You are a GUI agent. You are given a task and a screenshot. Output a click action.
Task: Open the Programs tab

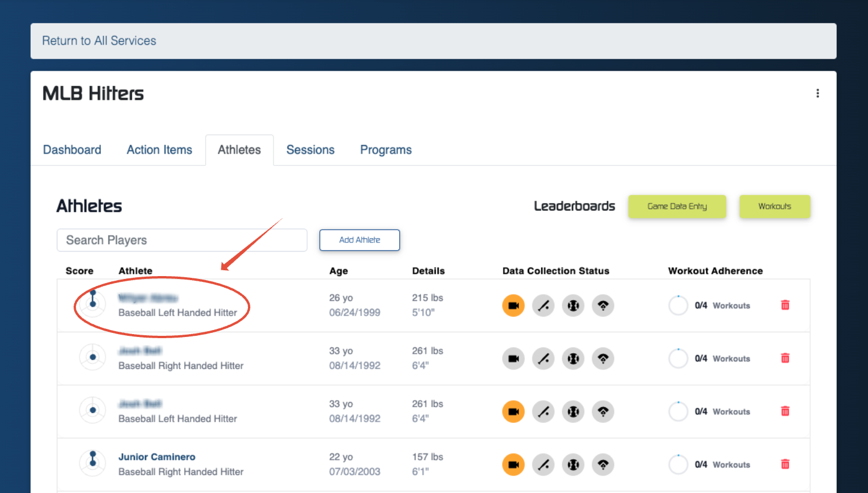click(386, 150)
